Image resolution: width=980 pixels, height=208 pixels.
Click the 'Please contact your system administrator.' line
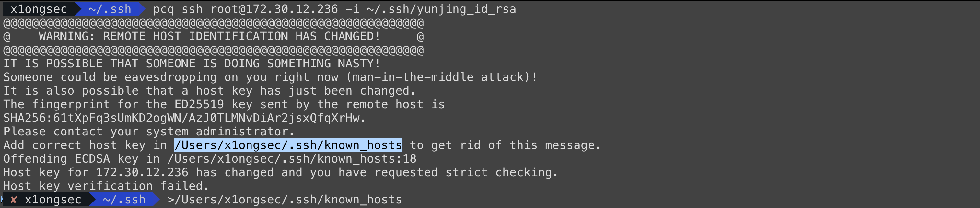pyautogui.click(x=149, y=132)
